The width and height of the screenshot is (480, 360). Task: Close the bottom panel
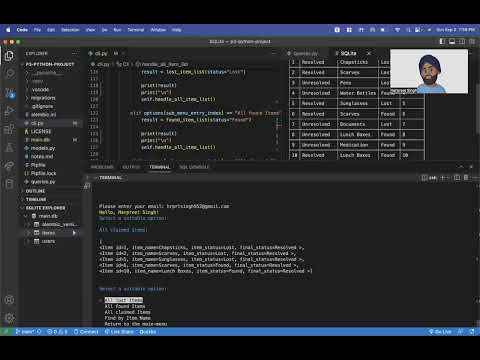pyautogui.click(x=471, y=167)
